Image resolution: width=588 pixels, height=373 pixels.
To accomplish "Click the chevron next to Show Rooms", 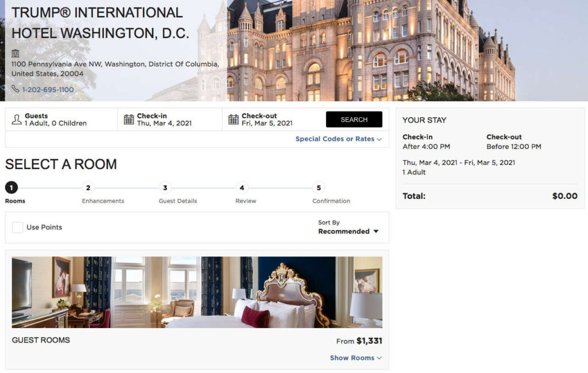I will click(x=379, y=358).
